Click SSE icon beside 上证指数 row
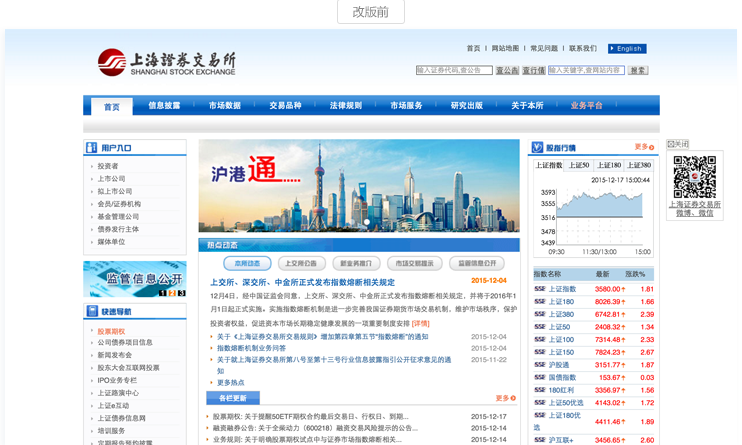This screenshot has width=742, height=445. coord(539,289)
